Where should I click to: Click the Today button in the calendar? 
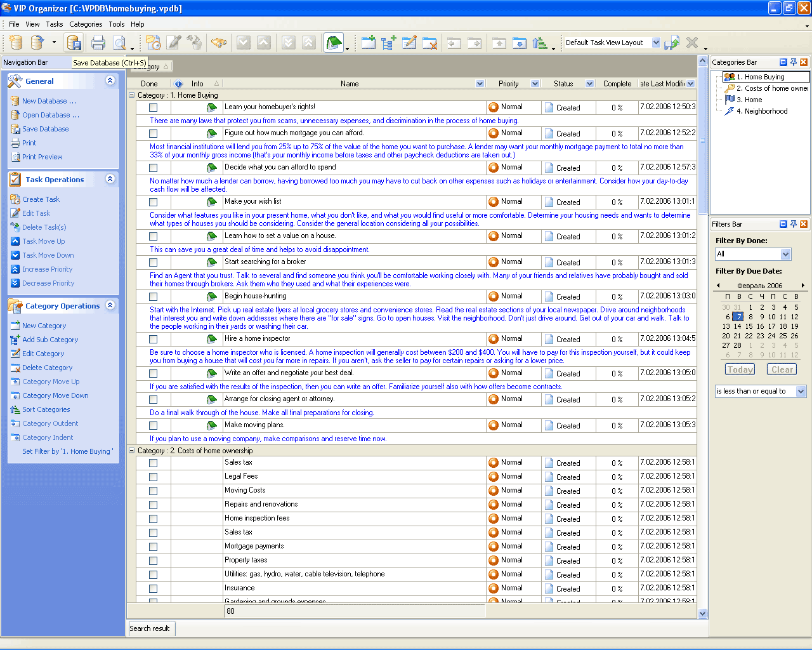point(740,369)
